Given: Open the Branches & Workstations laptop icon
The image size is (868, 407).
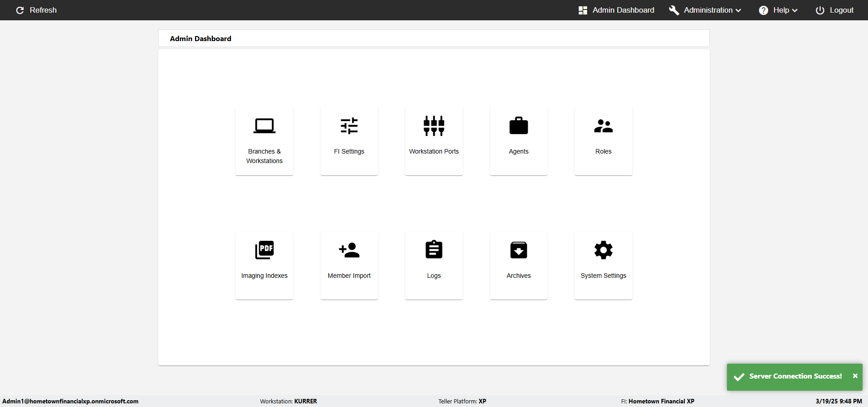Looking at the screenshot, I should pos(264,126).
